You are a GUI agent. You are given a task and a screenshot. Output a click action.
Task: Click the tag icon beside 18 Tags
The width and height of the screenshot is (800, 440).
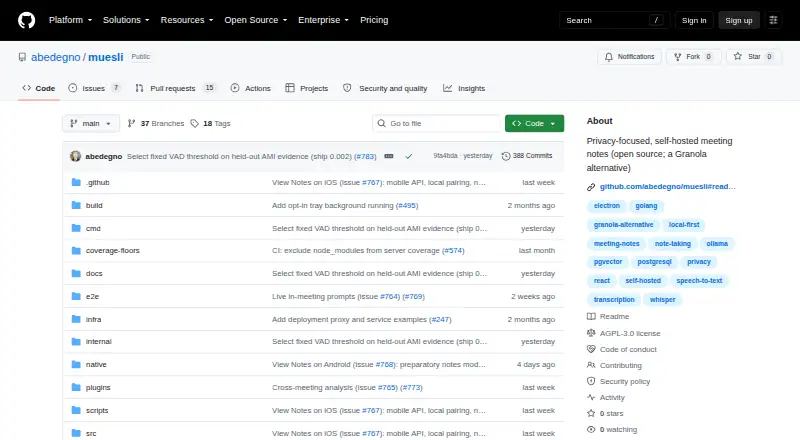tap(194, 124)
